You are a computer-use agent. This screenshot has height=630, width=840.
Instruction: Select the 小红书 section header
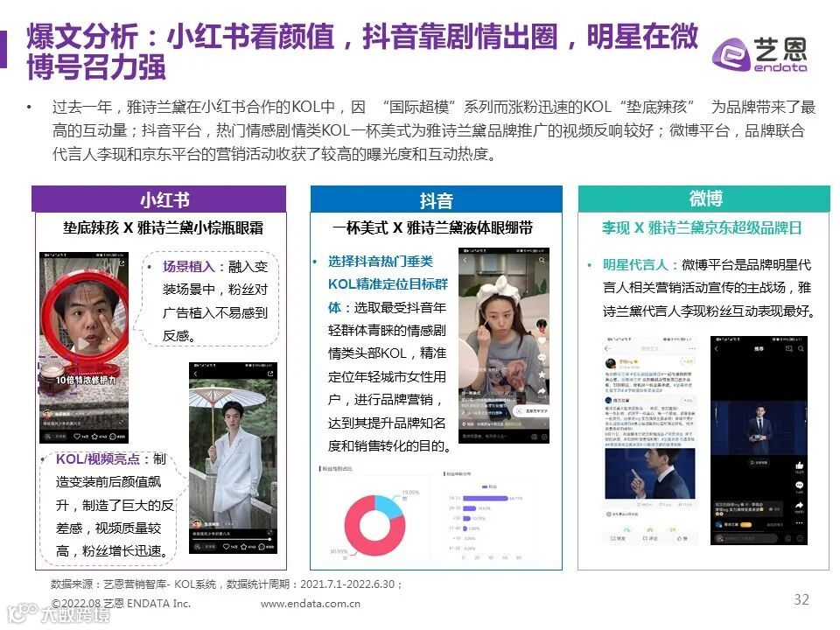[158, 199]
